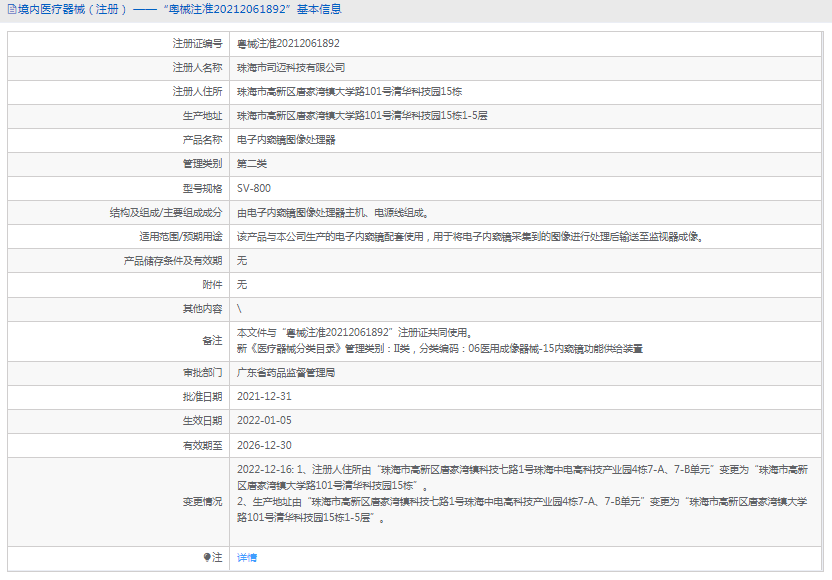Click the 其他内容 label
Screen dimensions: 832x580
point(202,309)
